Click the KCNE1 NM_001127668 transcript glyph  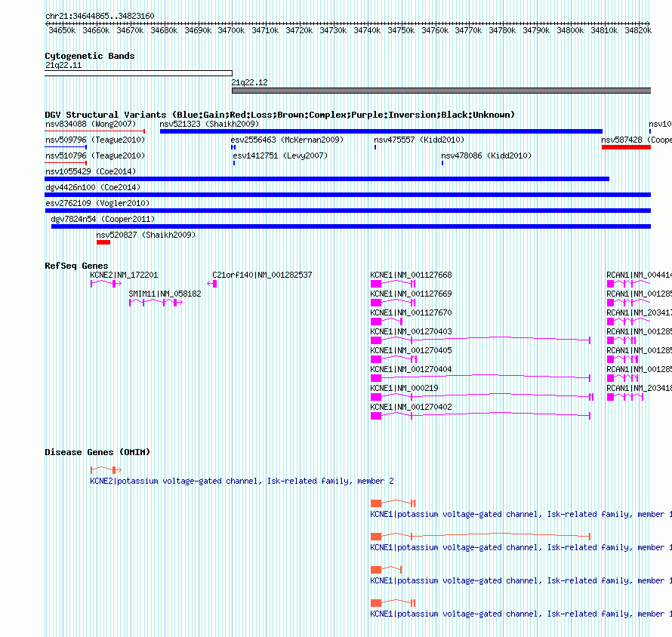coord(393,284)
